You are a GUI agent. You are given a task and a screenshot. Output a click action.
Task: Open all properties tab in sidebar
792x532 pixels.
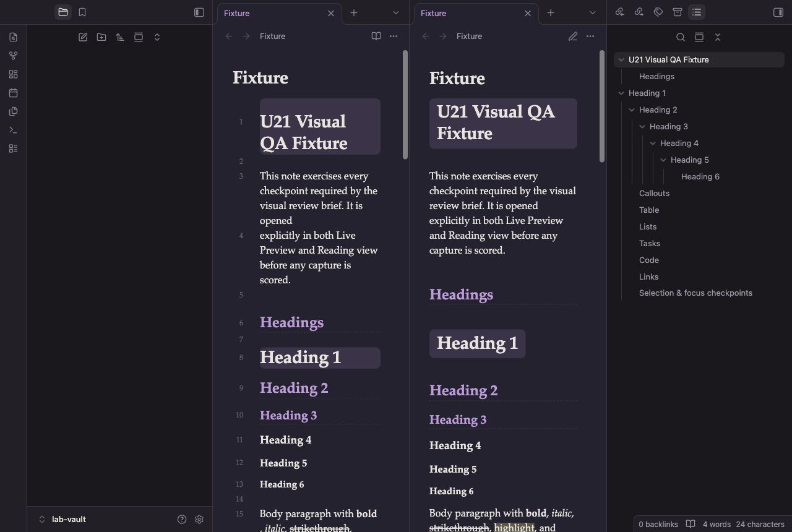coord(678,12)
